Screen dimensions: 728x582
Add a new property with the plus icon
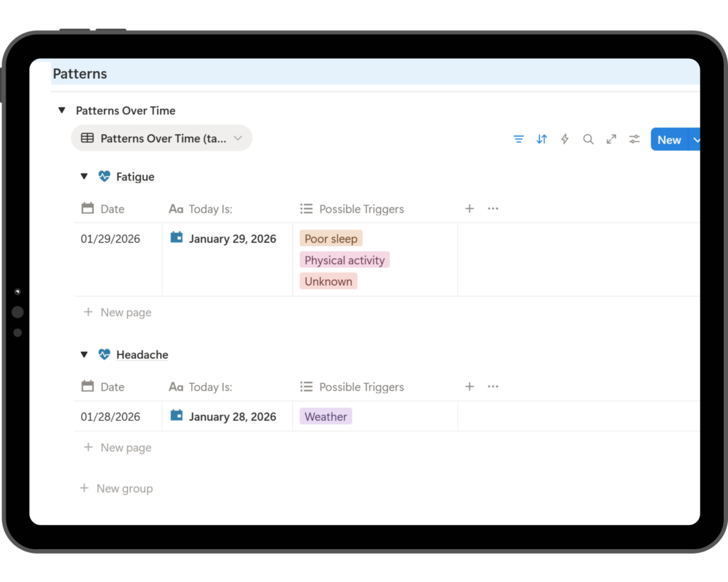click(x=469, y=208)
